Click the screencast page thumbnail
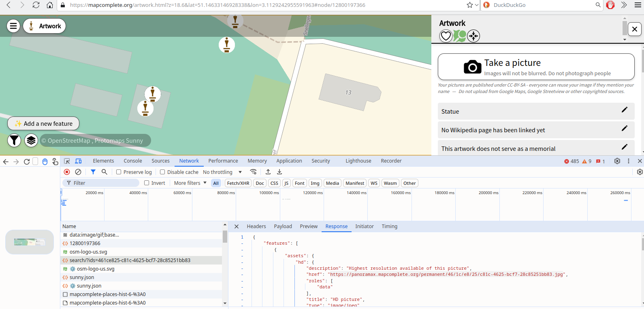This screenshot has height=309, width=644. [30, 242]
